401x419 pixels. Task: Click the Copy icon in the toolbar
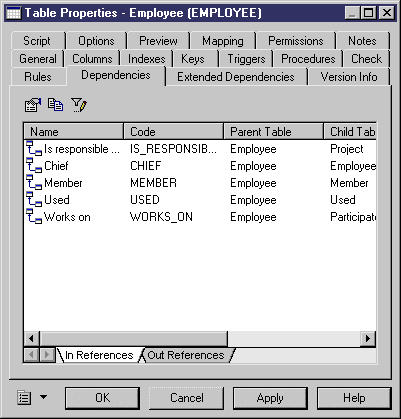coord(55,104)
